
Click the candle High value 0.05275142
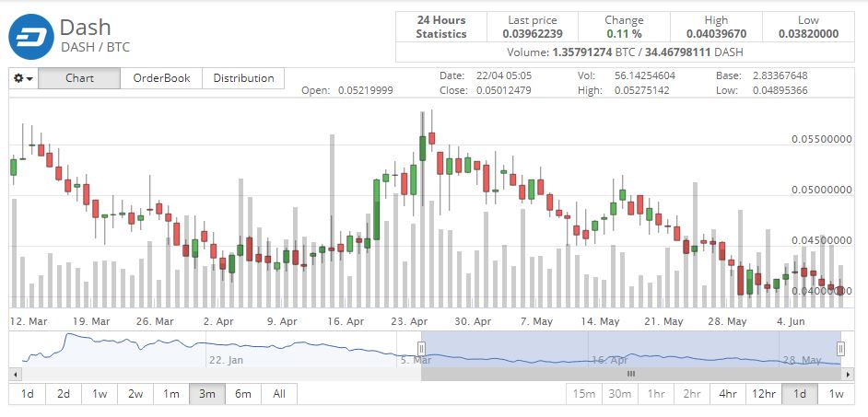[x=641, y=90]
